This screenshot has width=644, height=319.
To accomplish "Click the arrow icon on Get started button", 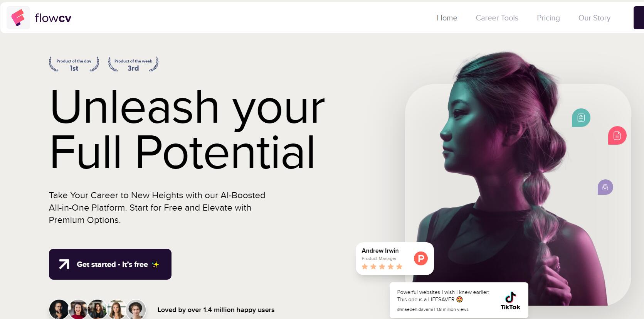I will click(x=64, y=264).
